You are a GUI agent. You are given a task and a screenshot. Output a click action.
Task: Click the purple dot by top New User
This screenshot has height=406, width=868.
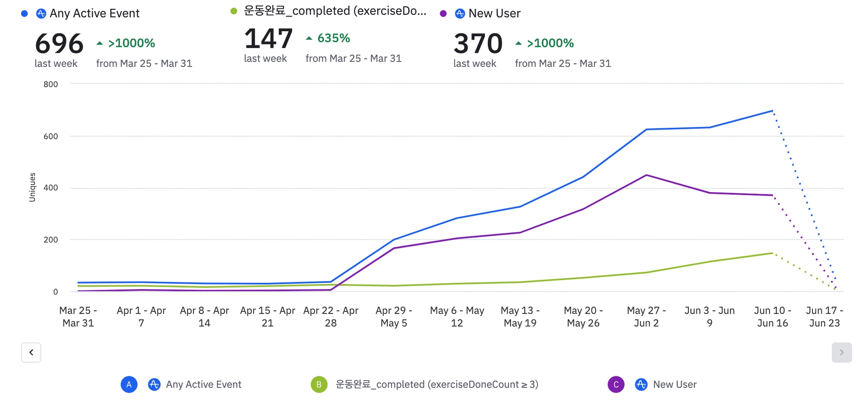tap(443, 14)
